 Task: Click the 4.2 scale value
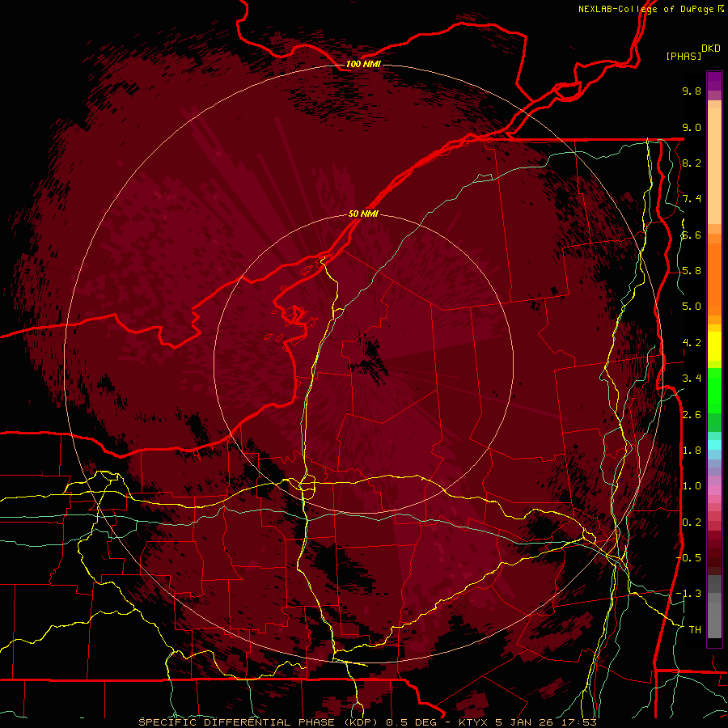(692, 343)
